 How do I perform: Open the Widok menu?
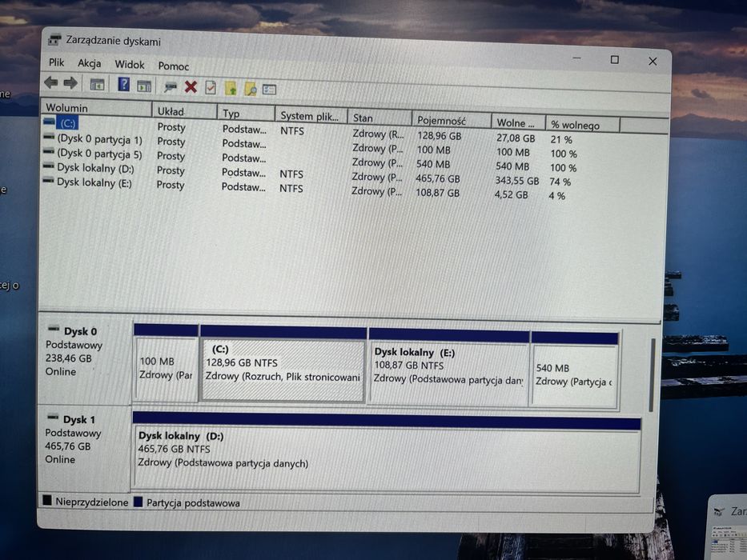point(129,64)
